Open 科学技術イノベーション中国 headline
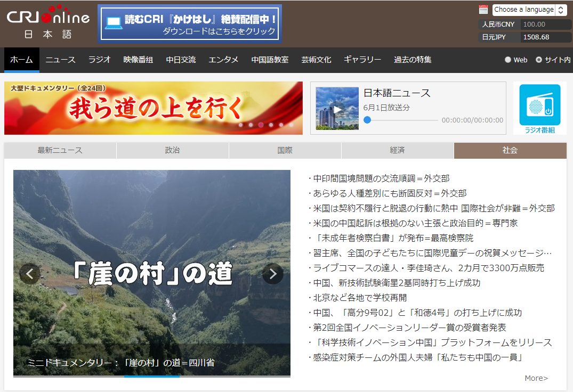 coord(432,342)
